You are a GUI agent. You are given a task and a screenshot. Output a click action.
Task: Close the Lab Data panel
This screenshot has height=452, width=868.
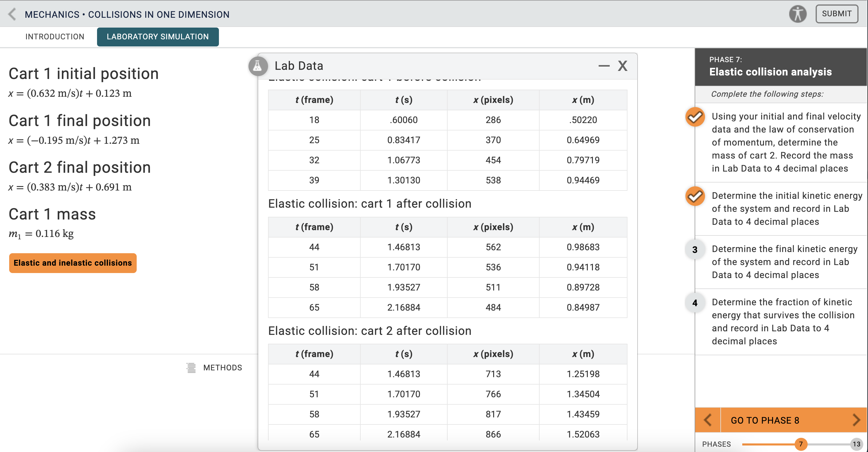pyautogui.click(x=622, y=66)
